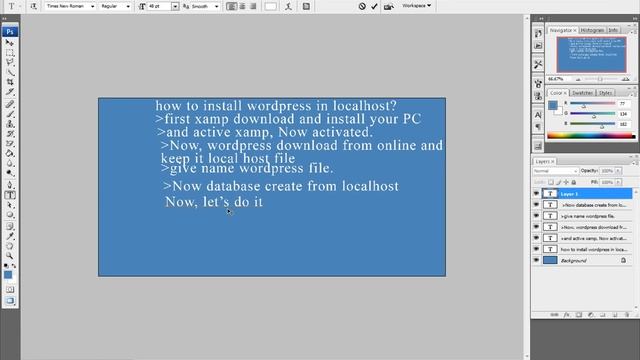This screenshot has width=640, height=360.
Task: Cancel the current text edits
Action: tap(362, 6)
